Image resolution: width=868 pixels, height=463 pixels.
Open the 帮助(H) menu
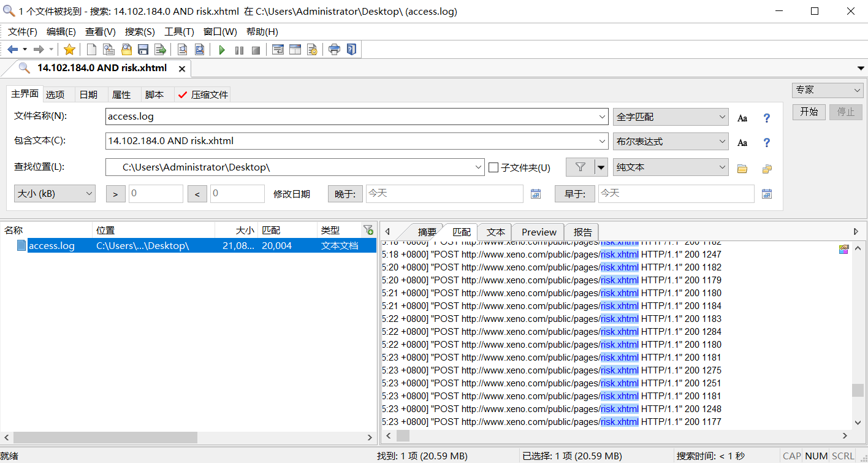coord(262,32)
